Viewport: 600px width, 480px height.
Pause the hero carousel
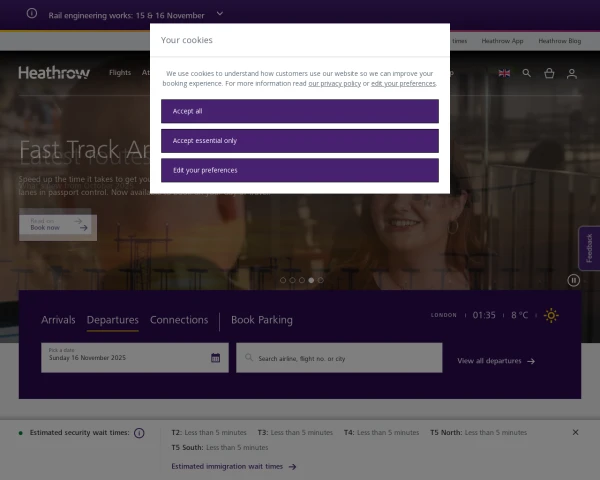point(573,280)
